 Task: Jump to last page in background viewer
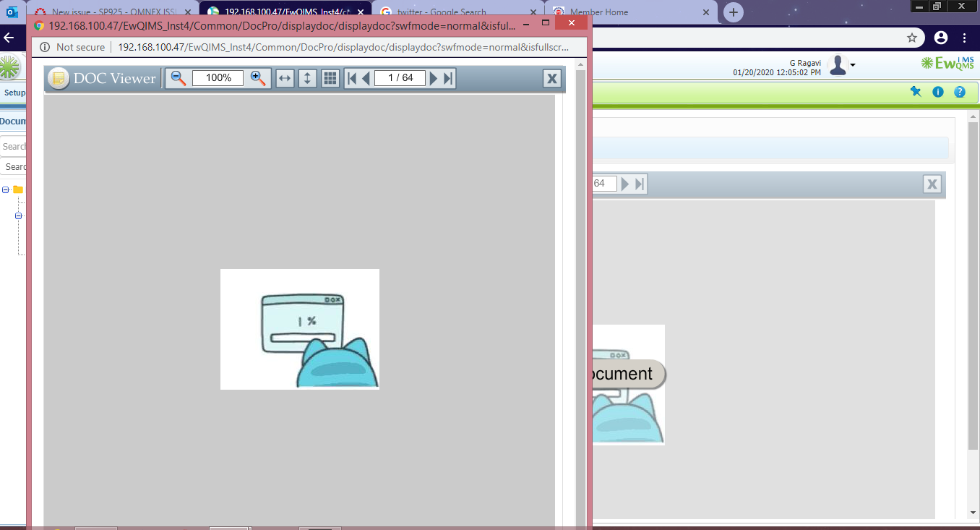coord(640,184)
